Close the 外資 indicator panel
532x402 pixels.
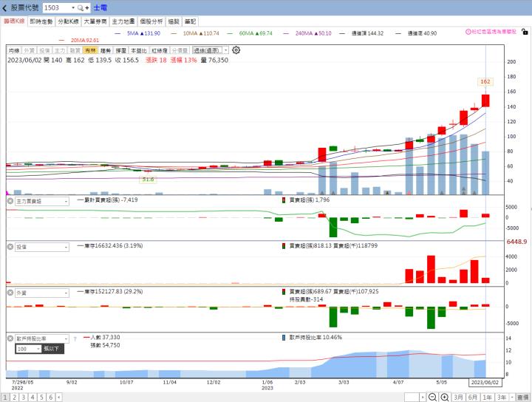click(10, 293)
